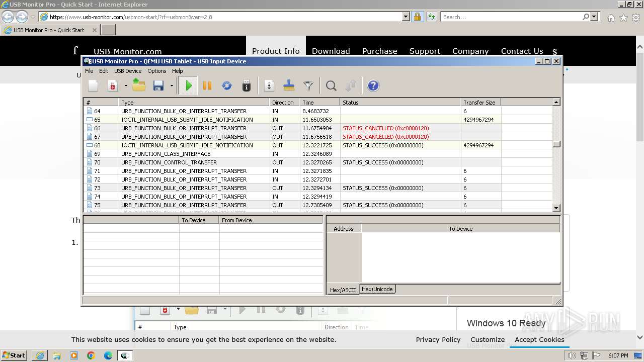The image size is (644, 362).
Task: Open the address bar dropdown arrow
Action: point(406,17)
